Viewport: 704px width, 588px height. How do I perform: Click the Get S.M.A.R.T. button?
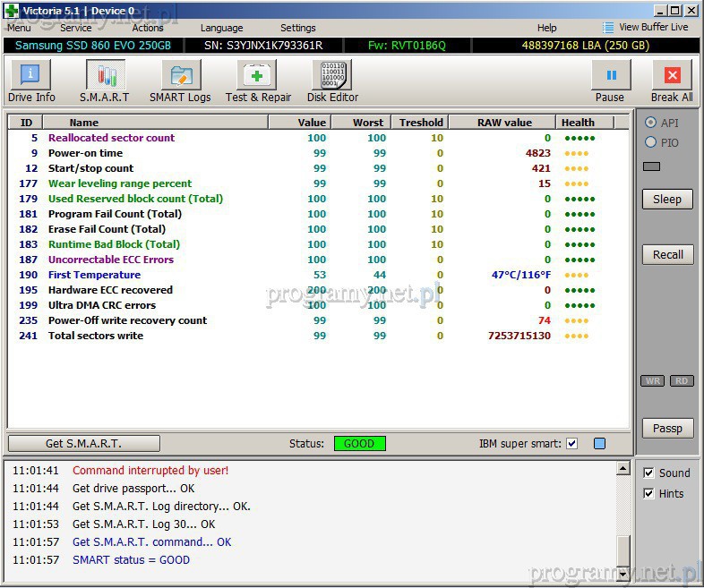83,443
